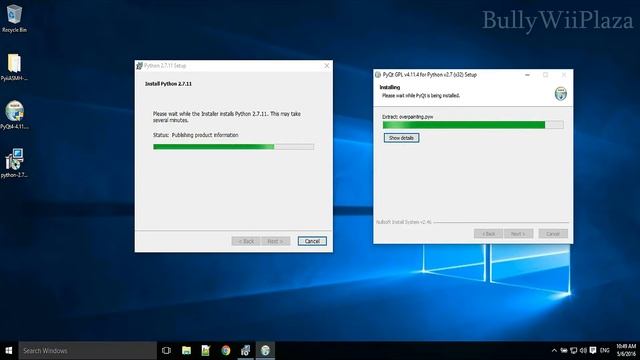Close the Python 2.7.11 Setup window
The width and height of the screenshot is (640, 360).
click(x=327, y=66)
